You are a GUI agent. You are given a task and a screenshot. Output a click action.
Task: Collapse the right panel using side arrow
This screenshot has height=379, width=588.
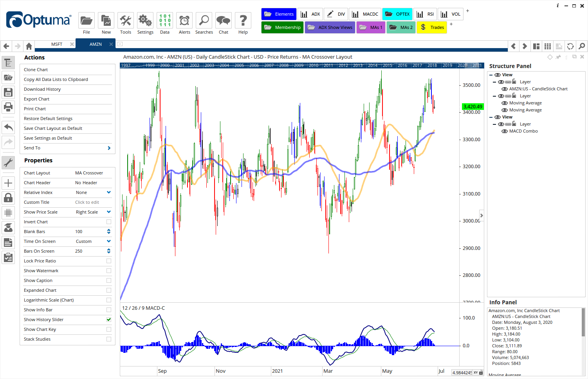click(x=482, y=216)
